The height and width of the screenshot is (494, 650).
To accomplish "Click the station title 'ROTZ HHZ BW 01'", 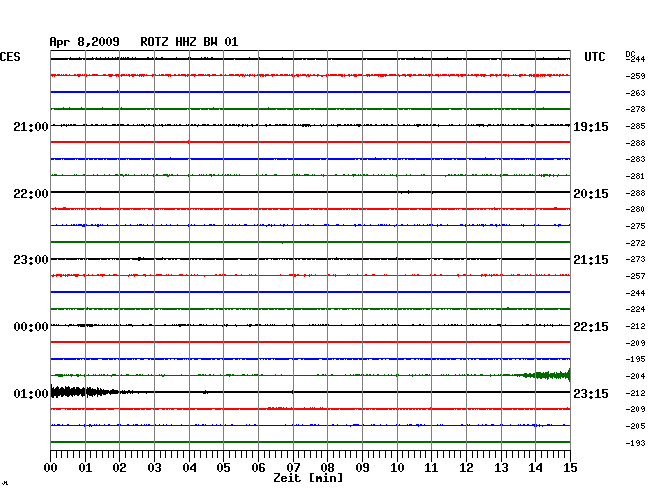I will [x=189, y=42].
